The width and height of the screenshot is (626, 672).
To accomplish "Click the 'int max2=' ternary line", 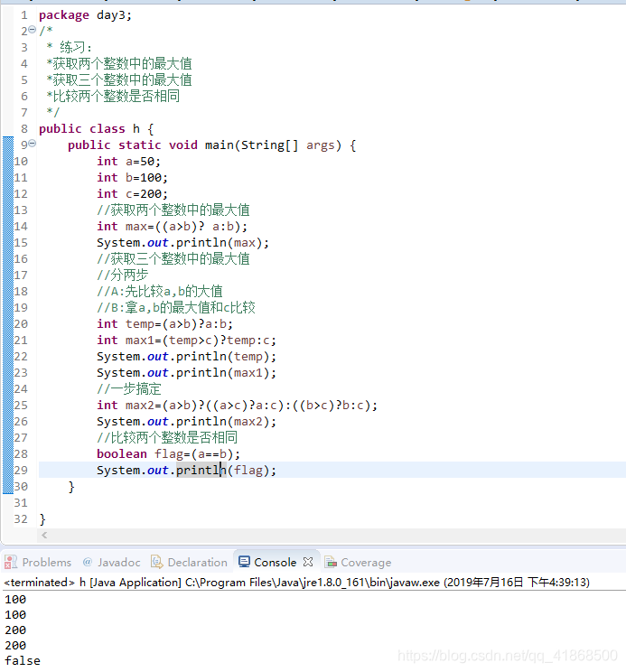I will tap(237, 406).
